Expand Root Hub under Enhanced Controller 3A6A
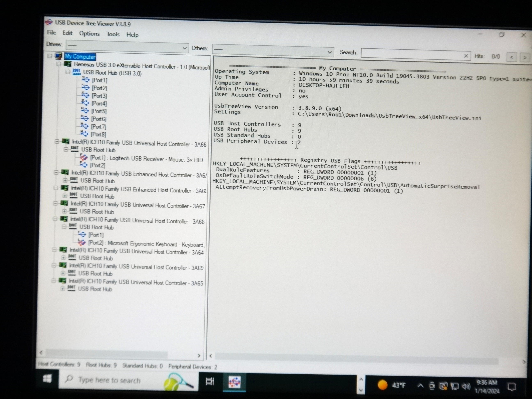Image resolution: width=532 pixels, height=399 pixels. point(65,180)
